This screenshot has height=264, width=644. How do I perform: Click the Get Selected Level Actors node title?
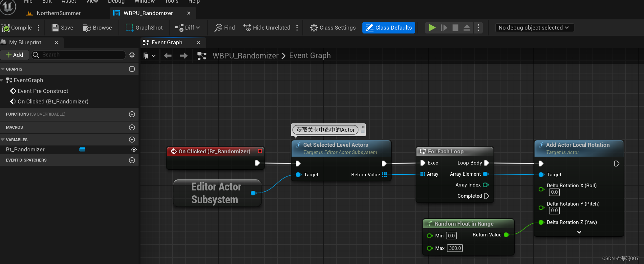335,145
